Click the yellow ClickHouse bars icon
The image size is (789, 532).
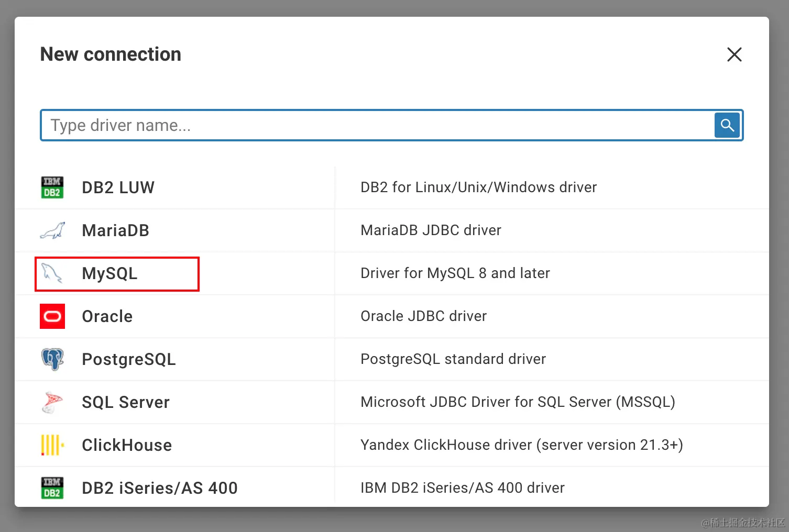pyautogui.click(x=52, y=445)
